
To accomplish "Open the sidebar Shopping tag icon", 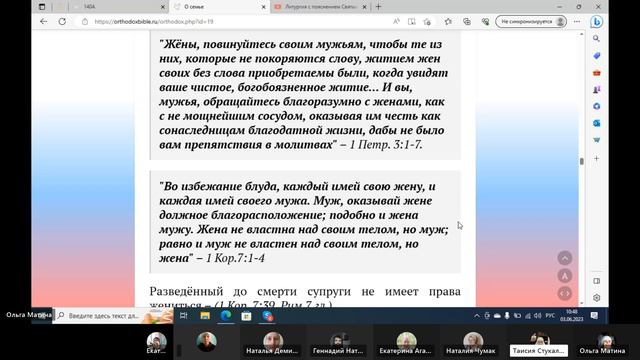I will pos(596,56).
